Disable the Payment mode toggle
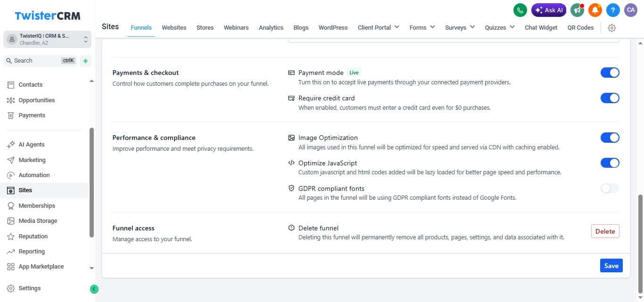The height and width of the screenshot is (302, 644). tap(610, 73)
